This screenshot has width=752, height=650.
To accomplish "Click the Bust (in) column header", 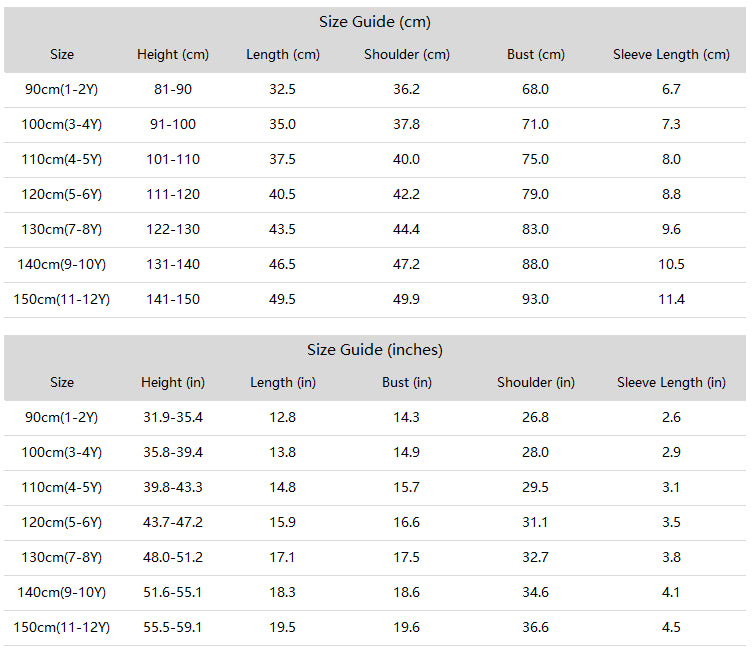I will click(x=407, y=382).
